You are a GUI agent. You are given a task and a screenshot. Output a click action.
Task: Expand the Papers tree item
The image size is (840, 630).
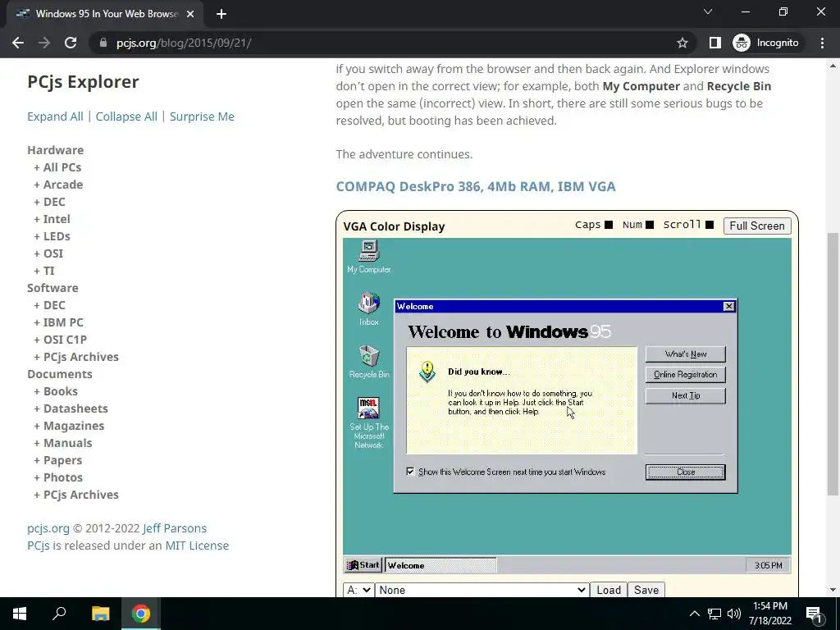58,460
